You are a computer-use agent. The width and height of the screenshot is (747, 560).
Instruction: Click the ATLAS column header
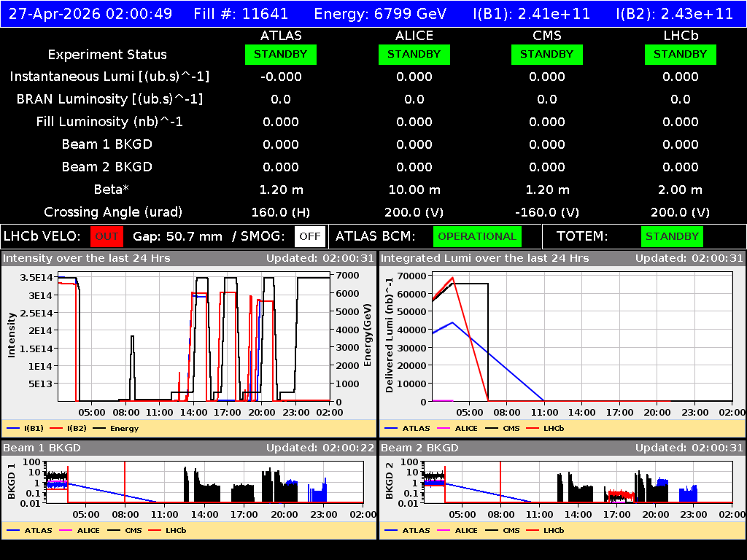pyautogui.click(x=281, y=36)
